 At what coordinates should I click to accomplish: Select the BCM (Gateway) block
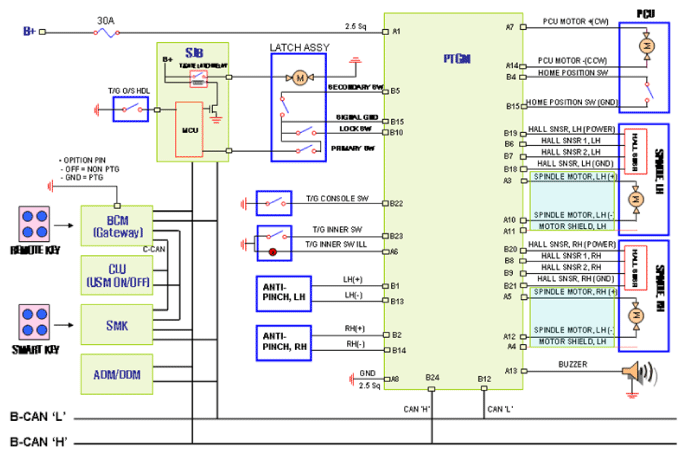[119, 225]
